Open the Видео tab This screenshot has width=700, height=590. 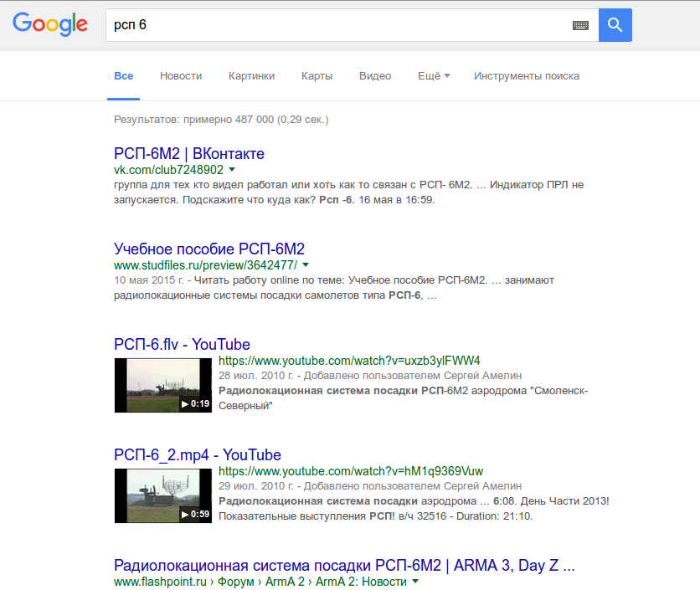point(375,76)
